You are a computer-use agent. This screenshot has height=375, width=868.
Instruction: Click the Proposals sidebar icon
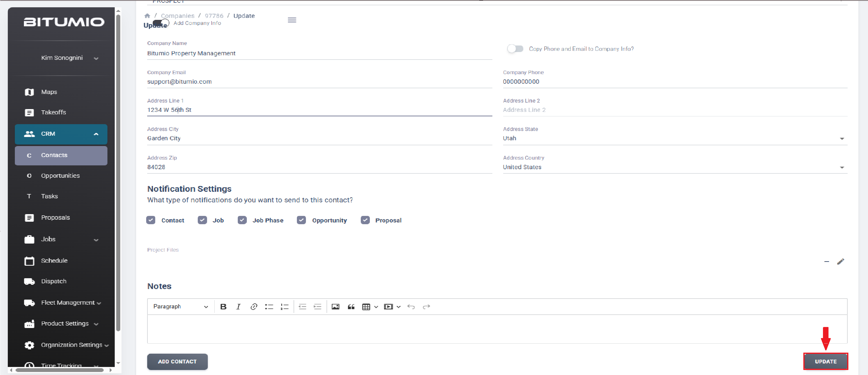pos(29,218)
